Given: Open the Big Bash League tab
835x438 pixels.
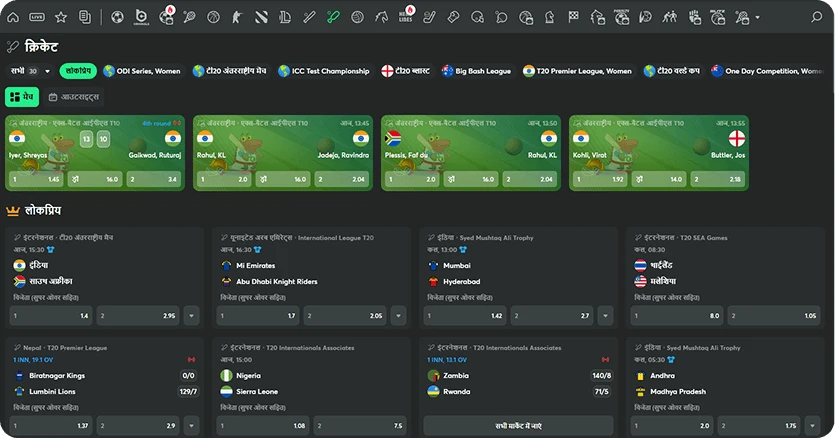Looking at the screenshot, I should 476,71.
